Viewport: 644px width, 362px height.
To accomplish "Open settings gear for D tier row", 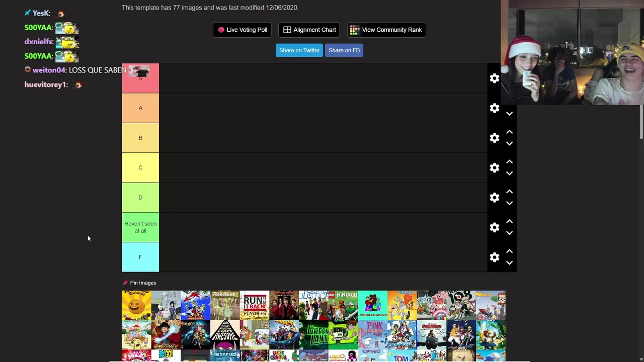I will (495, 198).
